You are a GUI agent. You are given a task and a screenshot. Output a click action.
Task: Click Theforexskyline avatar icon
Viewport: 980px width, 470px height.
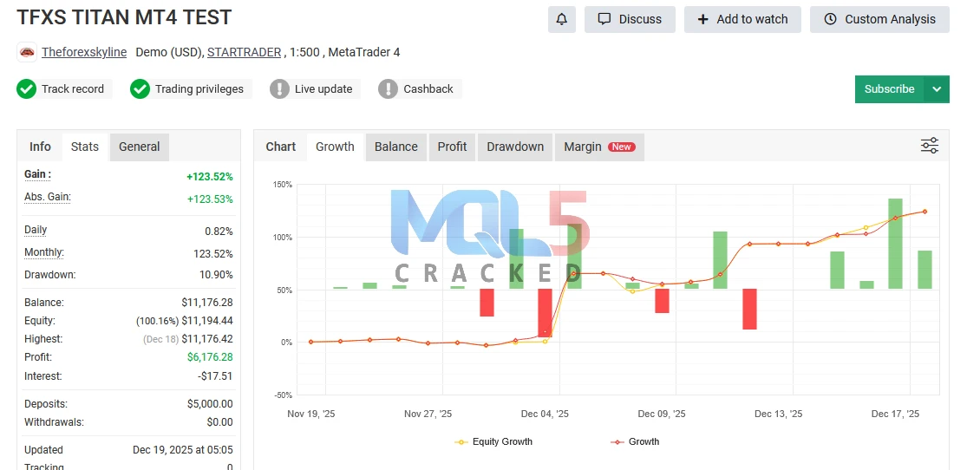[28, 52]
